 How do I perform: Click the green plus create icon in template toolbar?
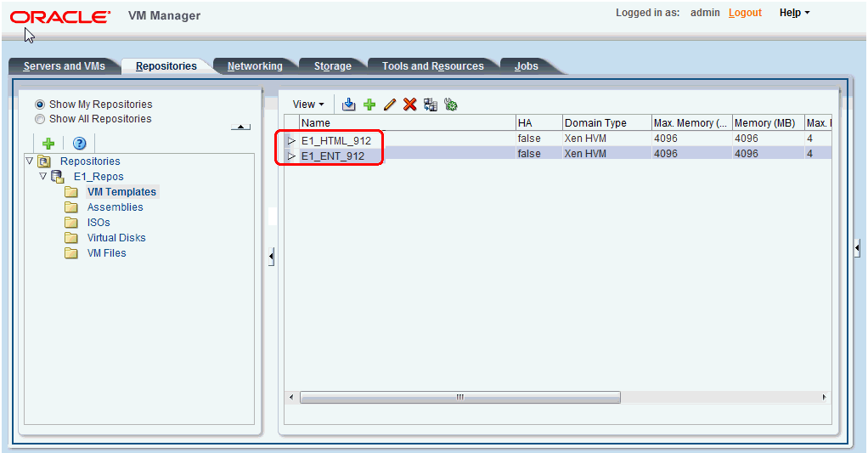click(x=369, y=104)
